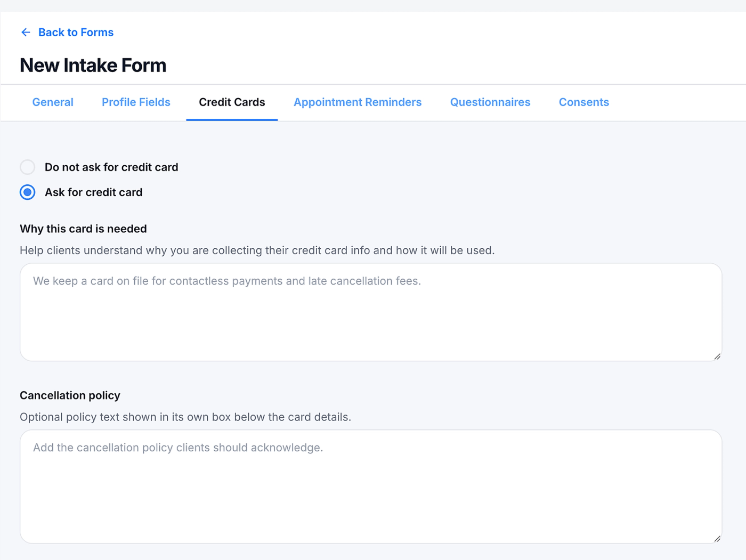The height and width of the screenshot is (560, 746).
Task: Click the Cancellation policy label
Action: tap(70, 395)
